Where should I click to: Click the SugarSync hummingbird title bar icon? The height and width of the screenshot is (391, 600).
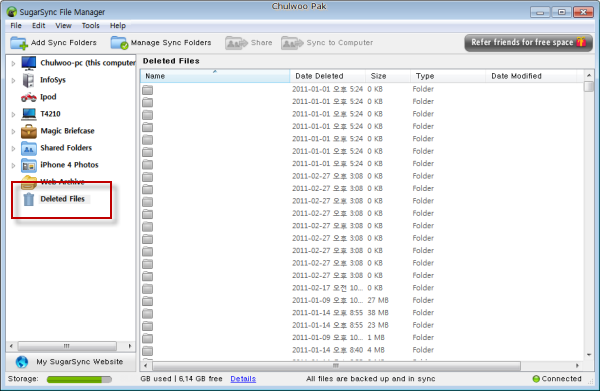click(11, 12)
